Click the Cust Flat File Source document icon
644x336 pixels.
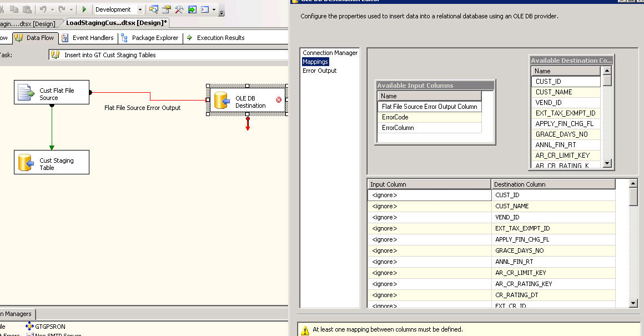click(x=26, y=92)
